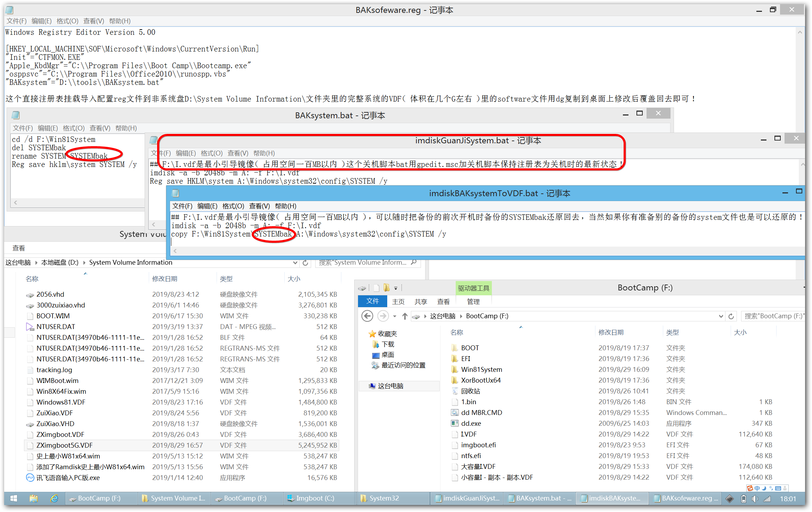
Task: Open File Explorer from the taskbar
Action: tap(34, 498)
